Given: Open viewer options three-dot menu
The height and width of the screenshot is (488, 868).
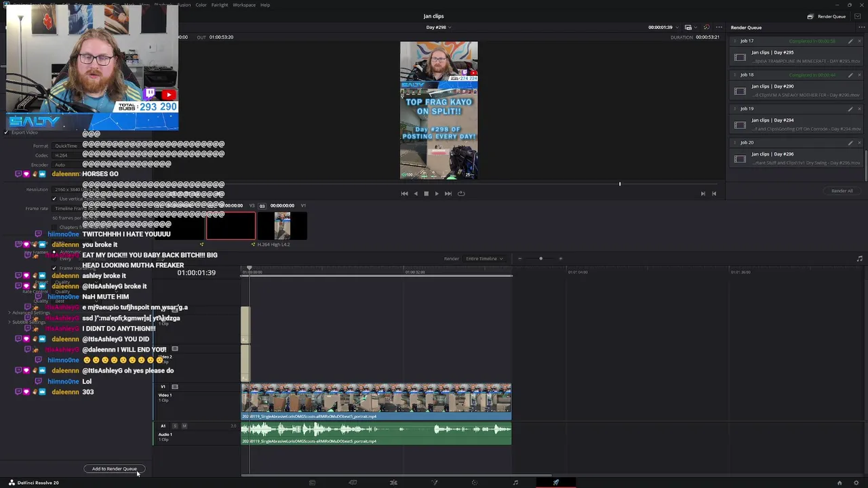Looking at the screenshot, I should [719, 28].
